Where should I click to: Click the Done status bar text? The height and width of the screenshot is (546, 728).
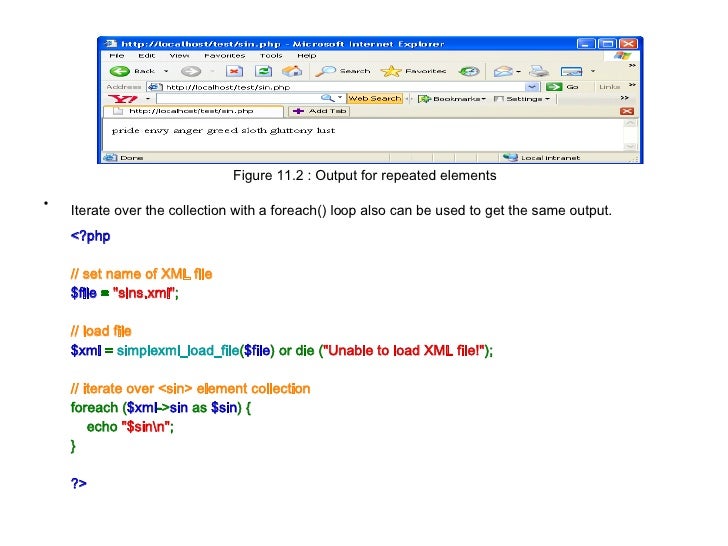(x=131, y=158)
